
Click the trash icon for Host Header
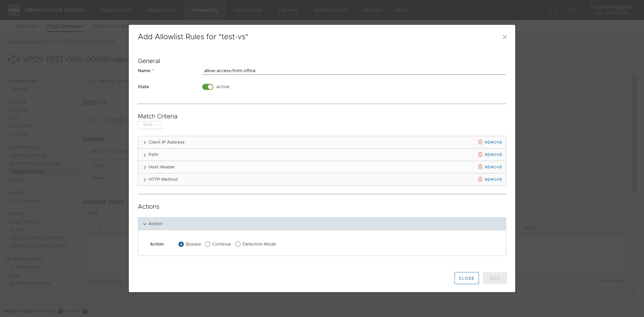click(480, 167)
